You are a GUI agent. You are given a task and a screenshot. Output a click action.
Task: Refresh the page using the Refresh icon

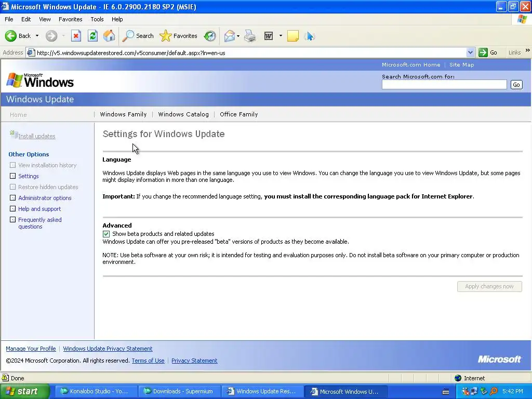click(92, 36)
